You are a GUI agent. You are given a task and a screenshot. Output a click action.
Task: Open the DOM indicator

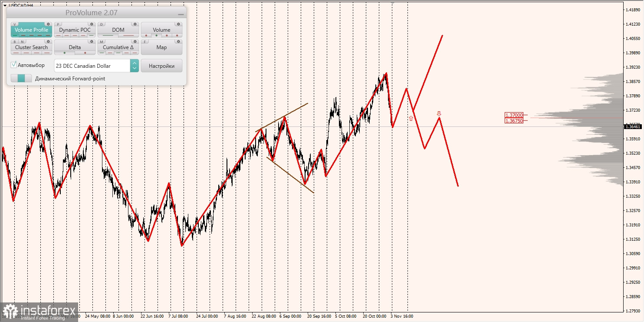(118, 30)
